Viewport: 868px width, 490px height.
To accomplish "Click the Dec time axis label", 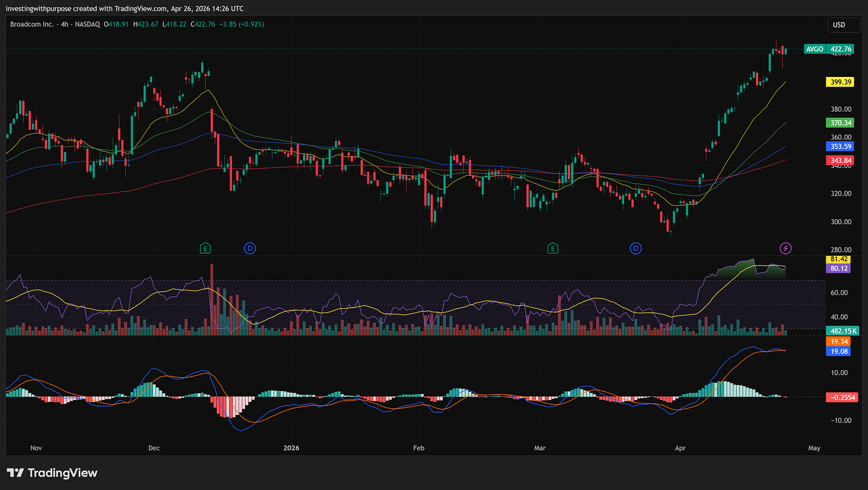I will coord(154,448).
